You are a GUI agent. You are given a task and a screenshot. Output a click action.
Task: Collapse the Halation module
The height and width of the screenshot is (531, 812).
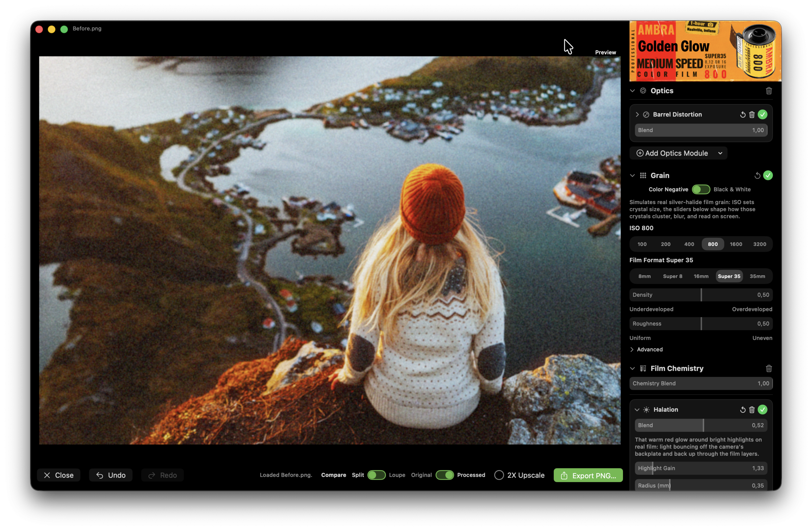(637, 410)
